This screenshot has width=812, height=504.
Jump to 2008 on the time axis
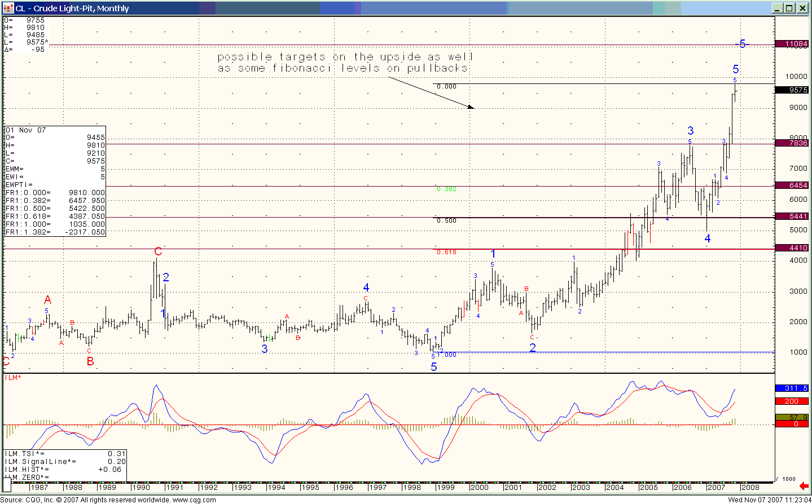pos(750,487)
